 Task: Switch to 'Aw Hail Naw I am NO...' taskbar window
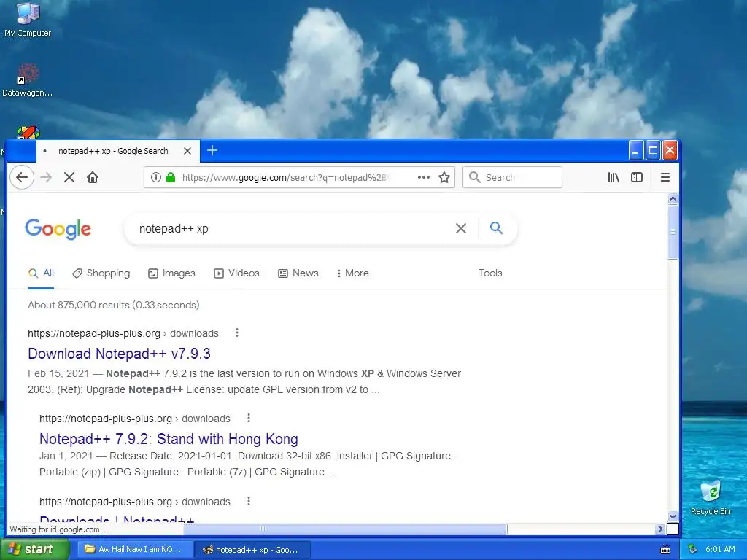[135, 550]
